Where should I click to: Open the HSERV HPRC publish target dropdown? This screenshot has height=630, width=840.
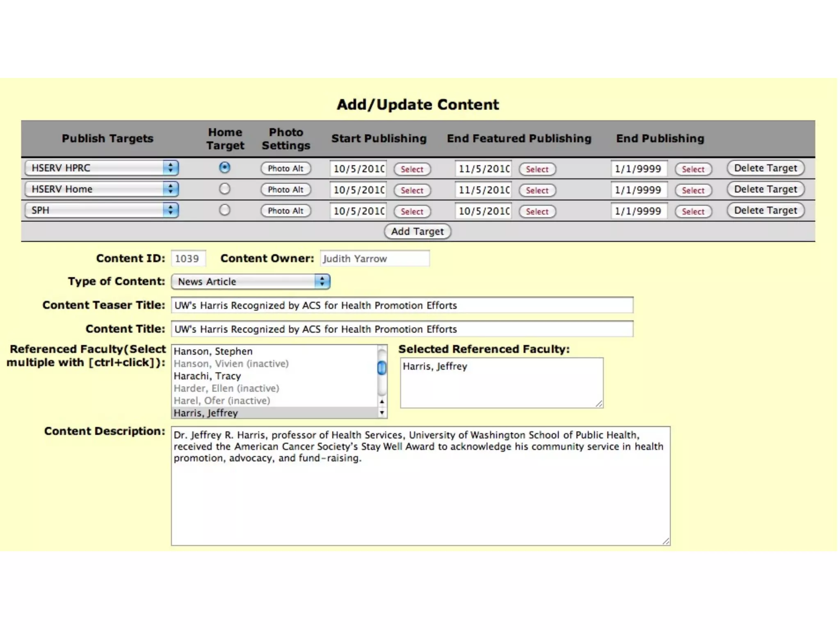click(x=101, y=168)
